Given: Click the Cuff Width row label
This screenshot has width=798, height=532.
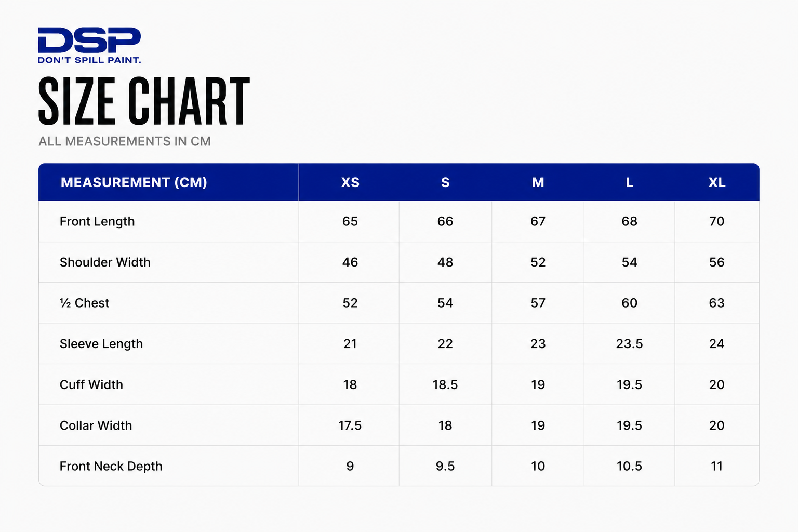Looking at the screenshot, I should (91, 385).
